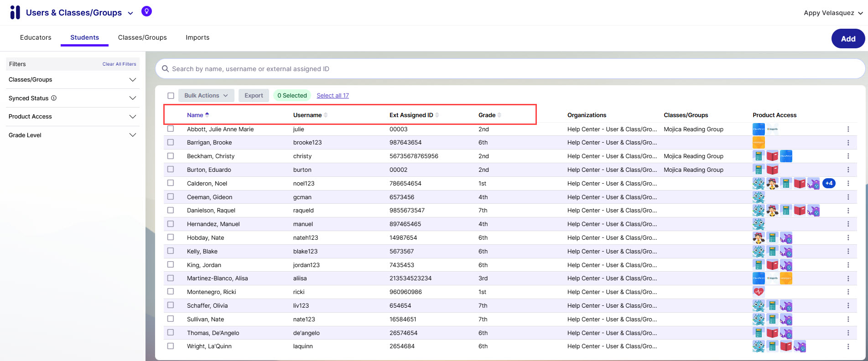Click the red book icon for Burton, Eduardo
Screen dimensions: 868x361
(772, 170)
